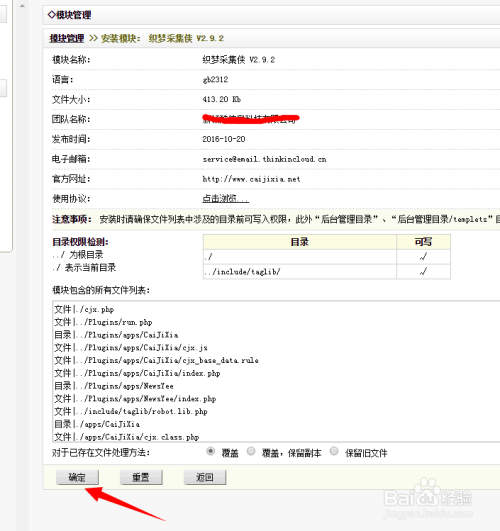Click writable checkmark for ./ directory
Viewport: 500px width, 531px height.
tap(423, 257)
